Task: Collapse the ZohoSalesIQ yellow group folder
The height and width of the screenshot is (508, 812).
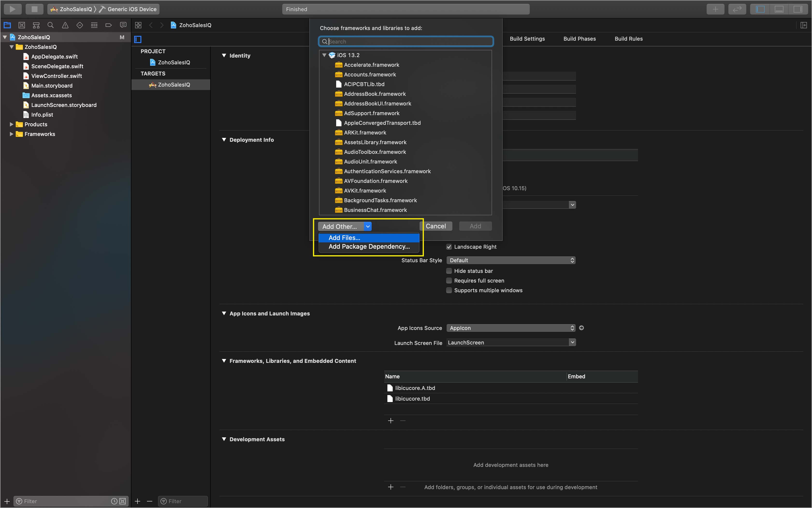Action: tap(12, 47)
